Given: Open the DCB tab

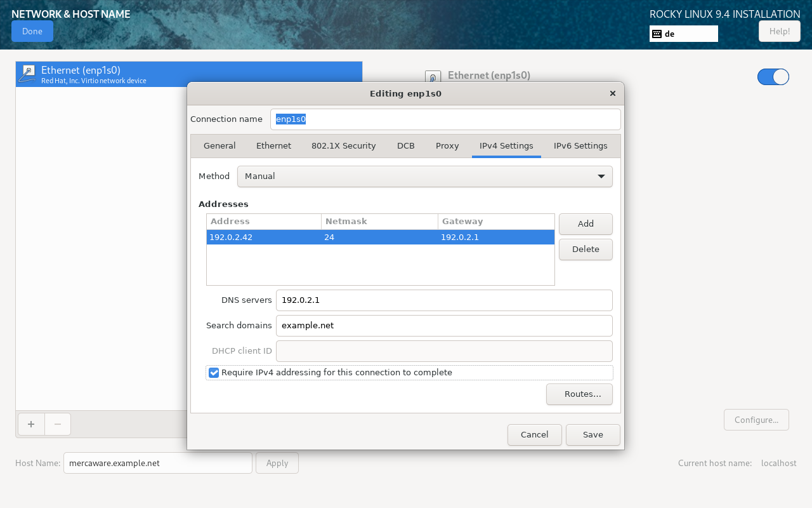Looking at the screenshot, I should point(406,146).
